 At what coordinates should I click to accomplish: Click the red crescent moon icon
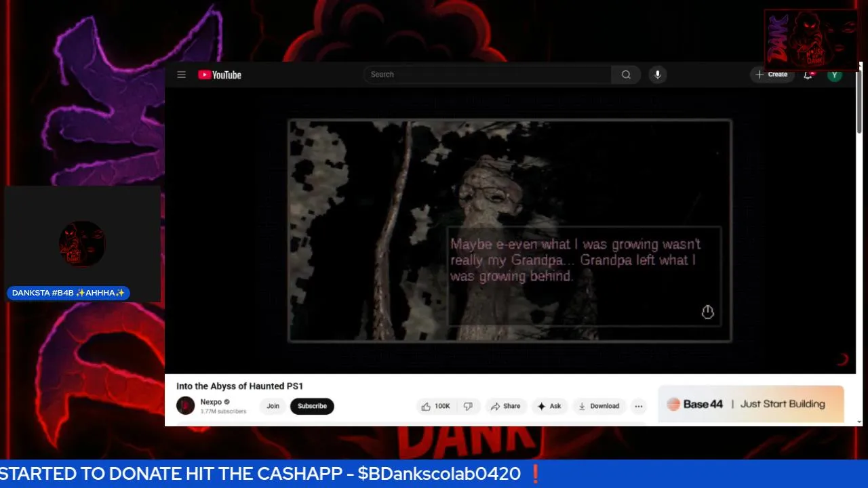pos(843,359)
